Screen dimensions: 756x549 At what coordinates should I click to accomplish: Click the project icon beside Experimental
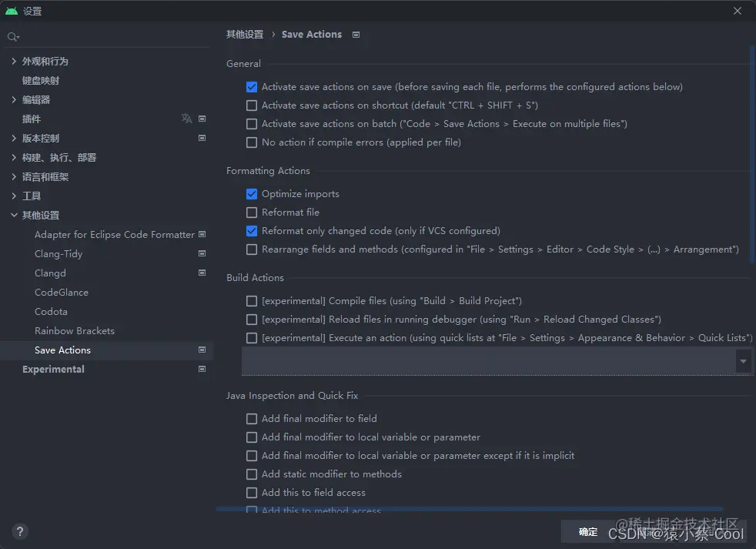(x=202, y=370)
